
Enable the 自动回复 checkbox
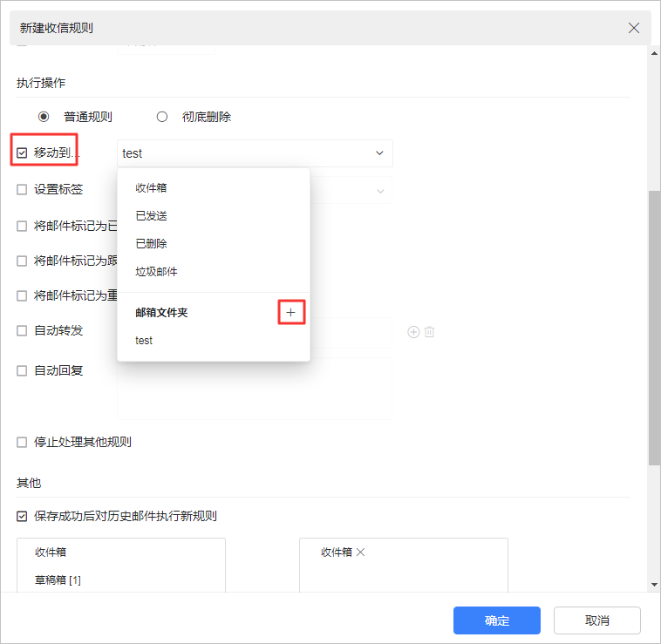point(22,370)
